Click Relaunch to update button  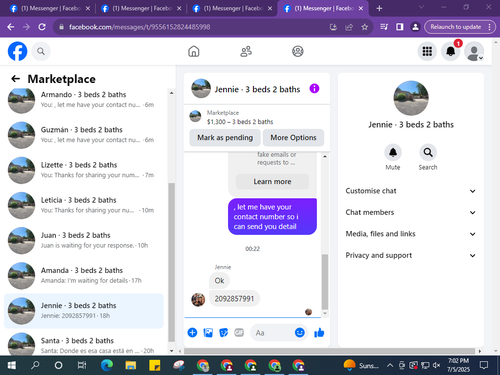coord(456,27)
